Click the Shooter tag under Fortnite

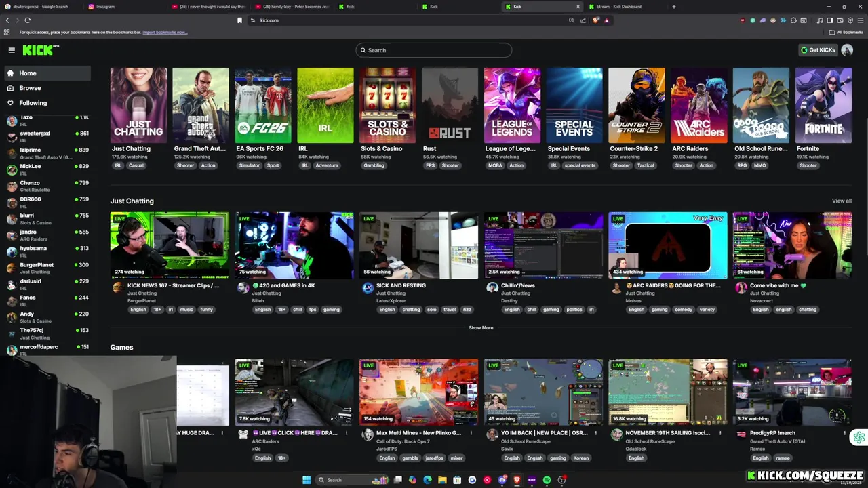808,165
